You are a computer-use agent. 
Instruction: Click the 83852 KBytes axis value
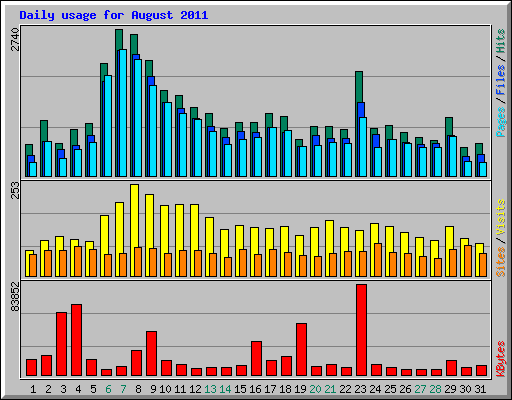coord(16,297)
